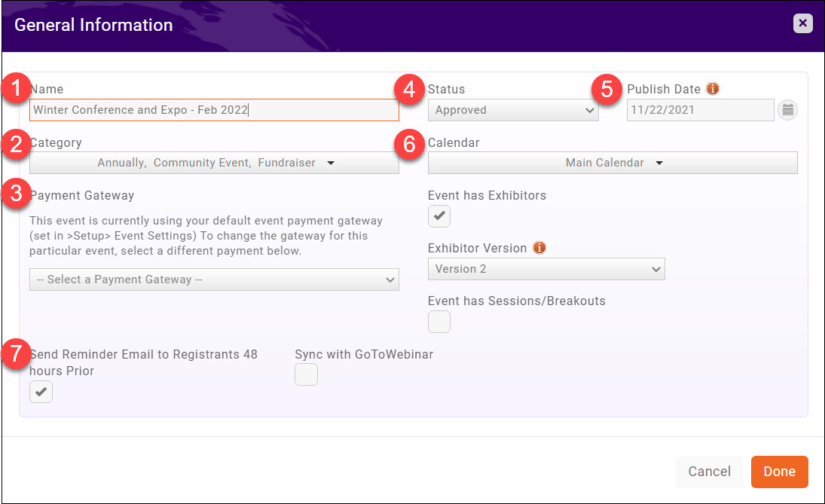825x504 pixels.
Task: Expand the Category multi-select dropdown
Action: coord(214,163)
